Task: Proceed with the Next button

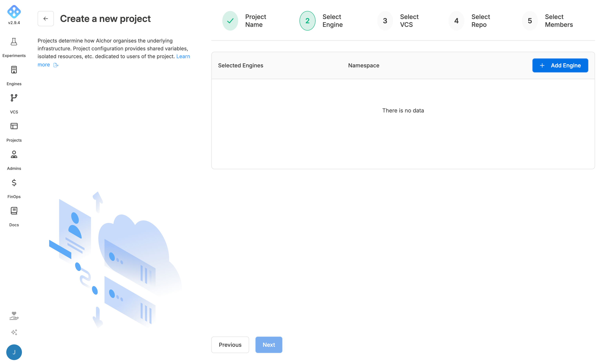Action: (269, 345)
